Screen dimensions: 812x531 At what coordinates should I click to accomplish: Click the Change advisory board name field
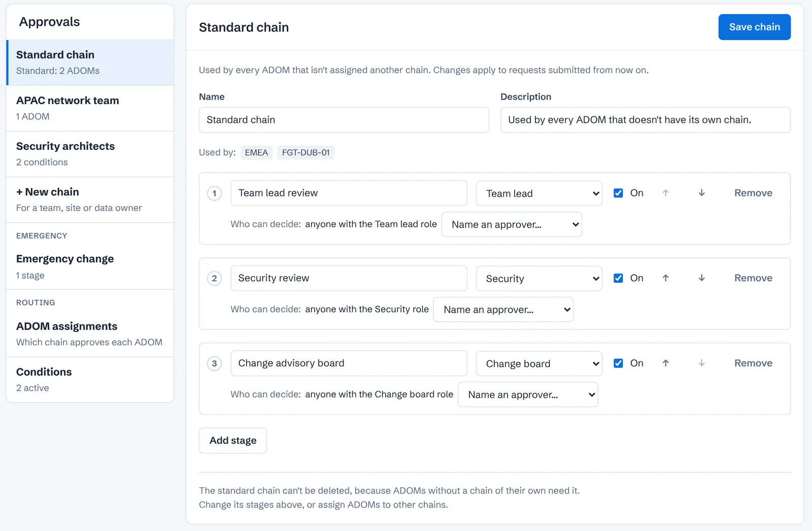pyautogui.click(x=349, y=363)
